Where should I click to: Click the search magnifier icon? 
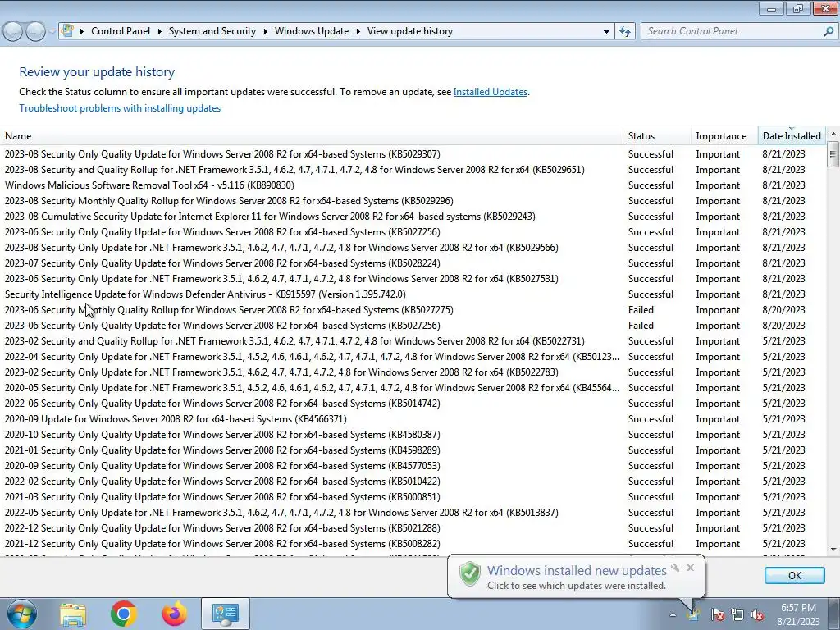829,31
